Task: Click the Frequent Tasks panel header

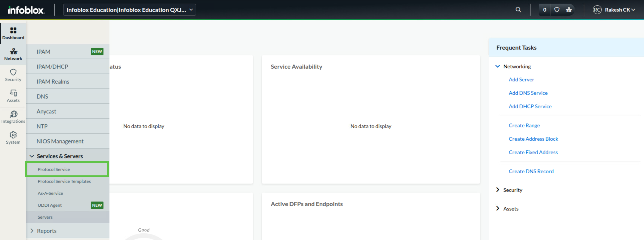Action: pyautogui.click(x=566, y=47)
